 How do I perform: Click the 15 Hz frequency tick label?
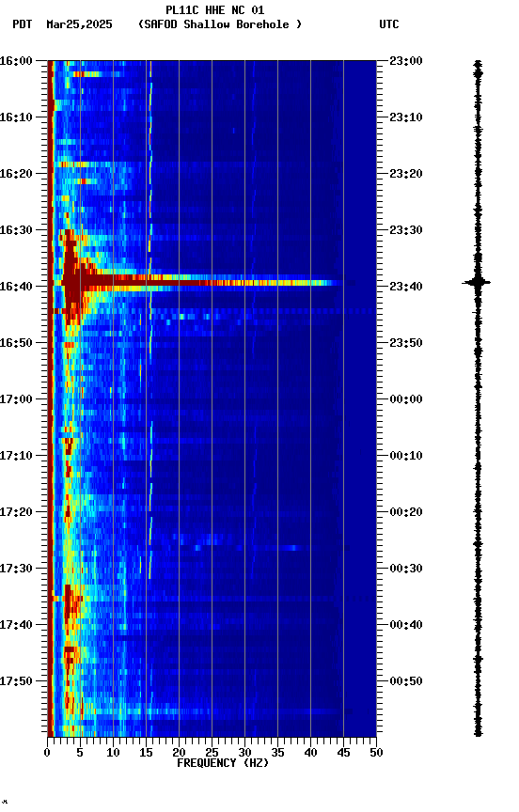[x=146, y=753]
